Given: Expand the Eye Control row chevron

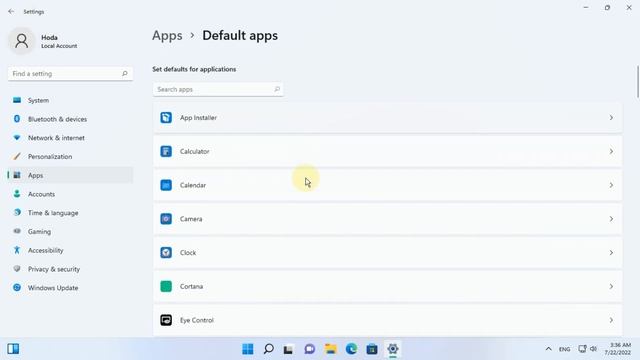Looking at the screenshot, I should pyautogui.click(x=611, y=320).
